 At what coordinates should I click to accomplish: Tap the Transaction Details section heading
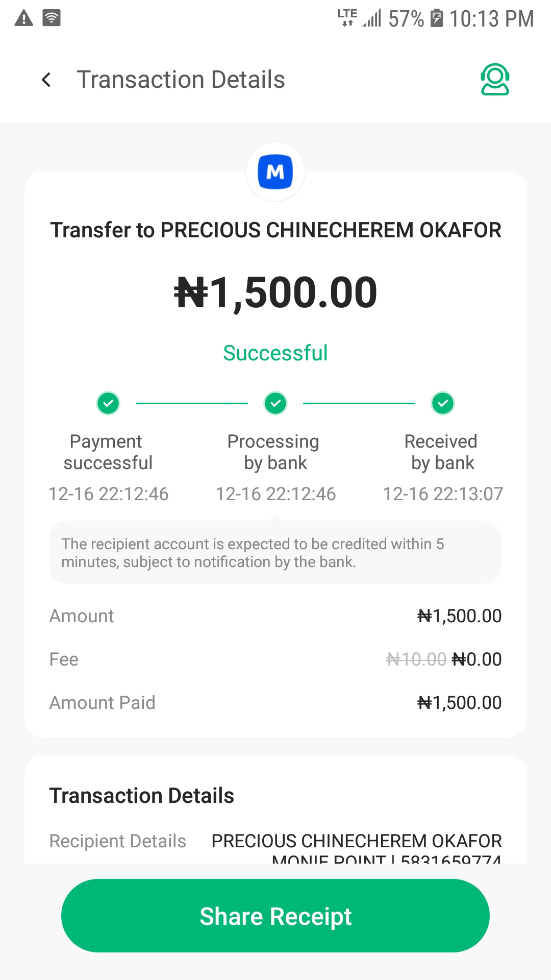(x=142, y=796)
